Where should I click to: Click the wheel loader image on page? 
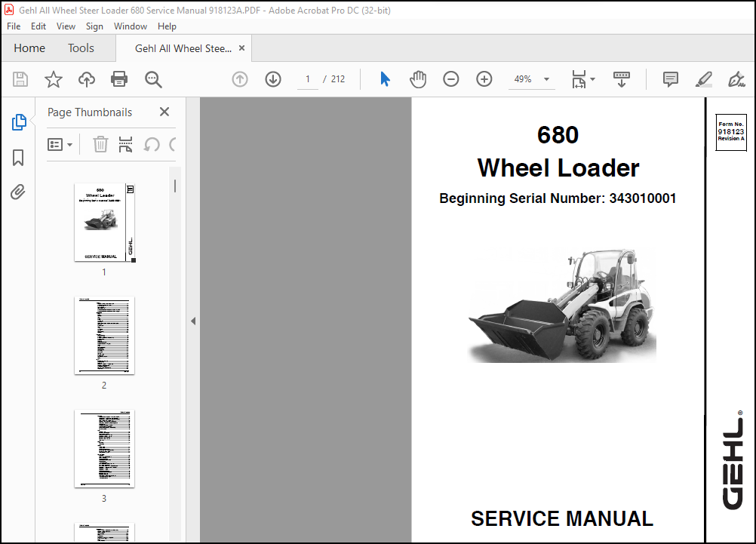coord(562,306)
